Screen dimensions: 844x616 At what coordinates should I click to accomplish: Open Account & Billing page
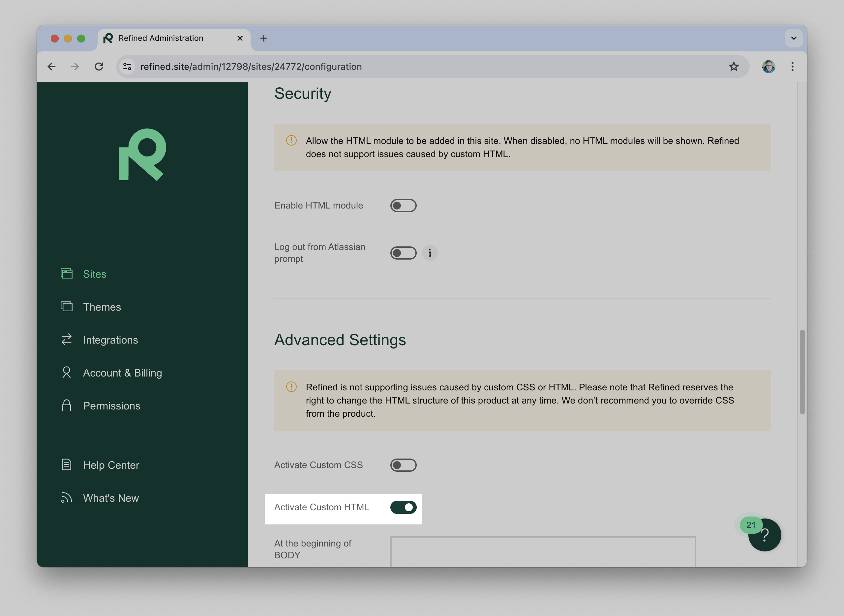tap(122, 373)
